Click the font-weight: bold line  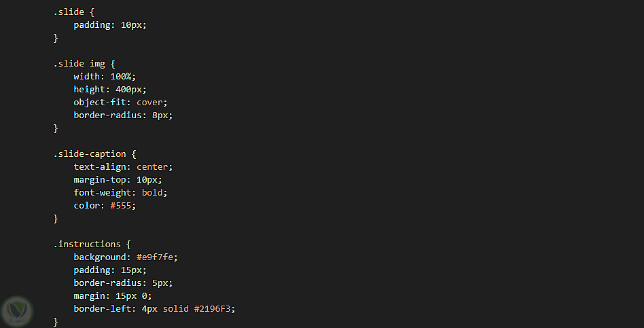click(120, 193)
